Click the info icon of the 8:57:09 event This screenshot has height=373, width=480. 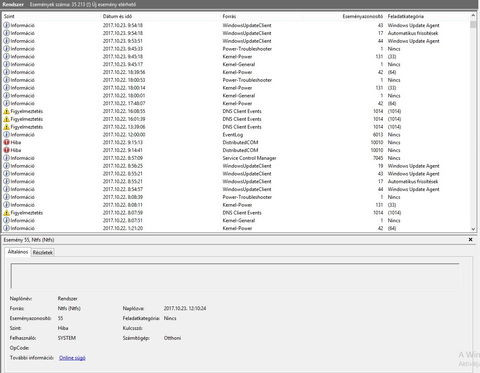click(x=6, y=158)
